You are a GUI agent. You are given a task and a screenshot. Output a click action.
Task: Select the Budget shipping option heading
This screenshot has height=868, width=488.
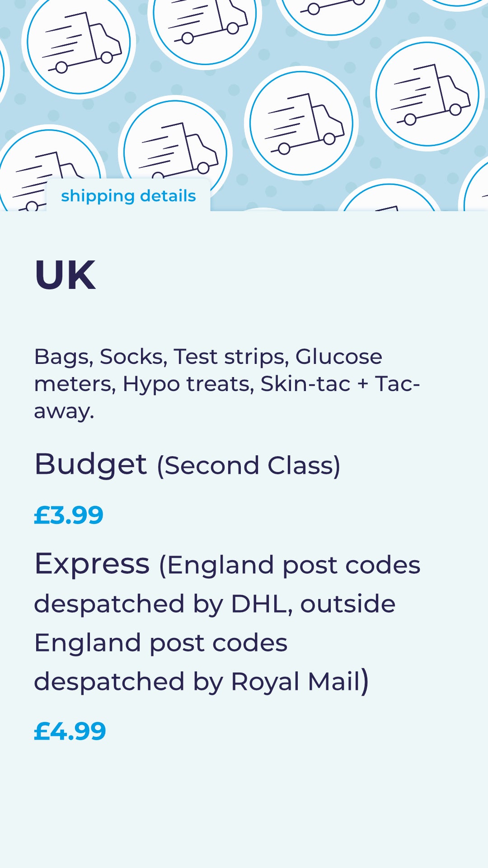[x=91, y=464]
